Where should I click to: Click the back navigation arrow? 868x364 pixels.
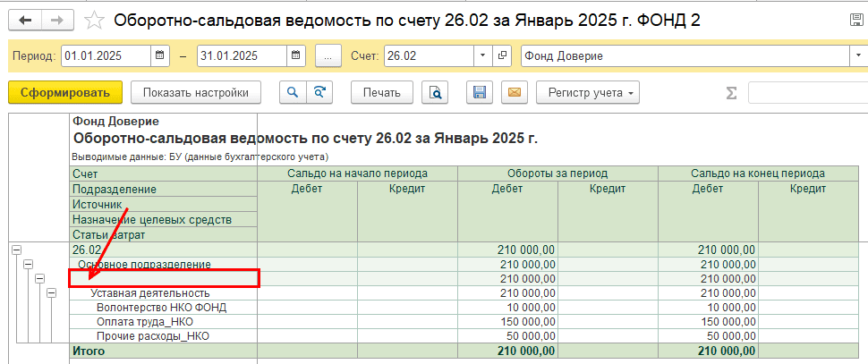[x=25, y=19]
